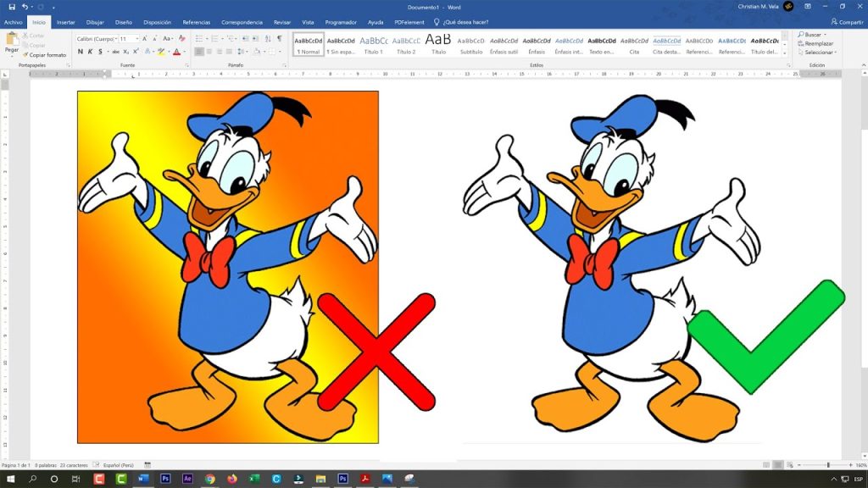Click the Compartir button

tap(848, 22)
